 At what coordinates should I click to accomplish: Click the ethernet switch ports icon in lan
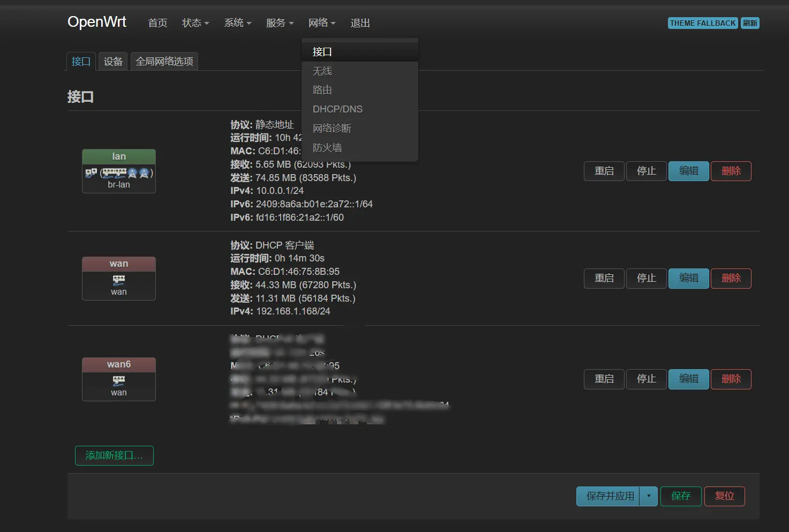(114, 173)
